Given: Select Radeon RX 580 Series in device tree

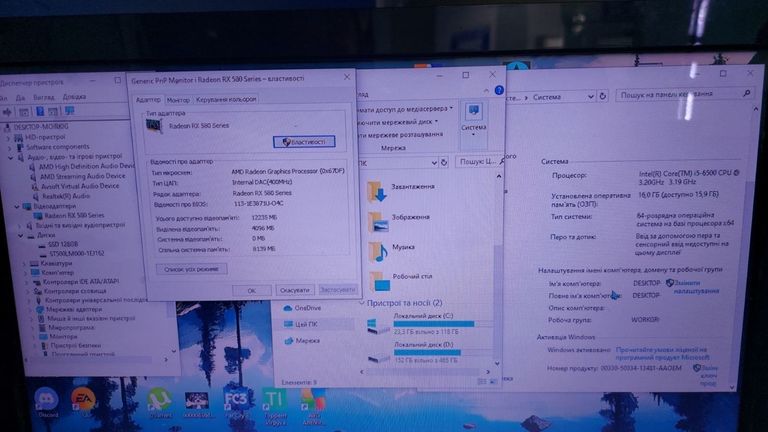Looking at the screenshot, I should tap(73, 216).
